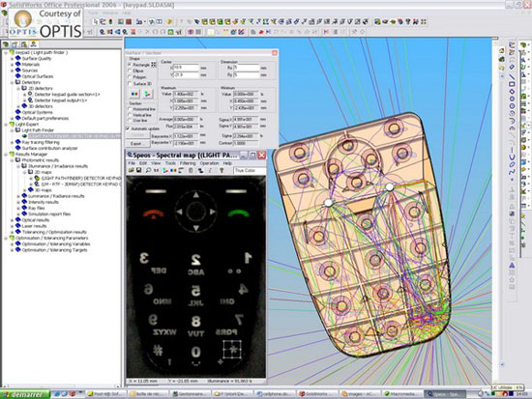
Task: Expand the Ray tracing filtering node
Action: coord(12,142)
